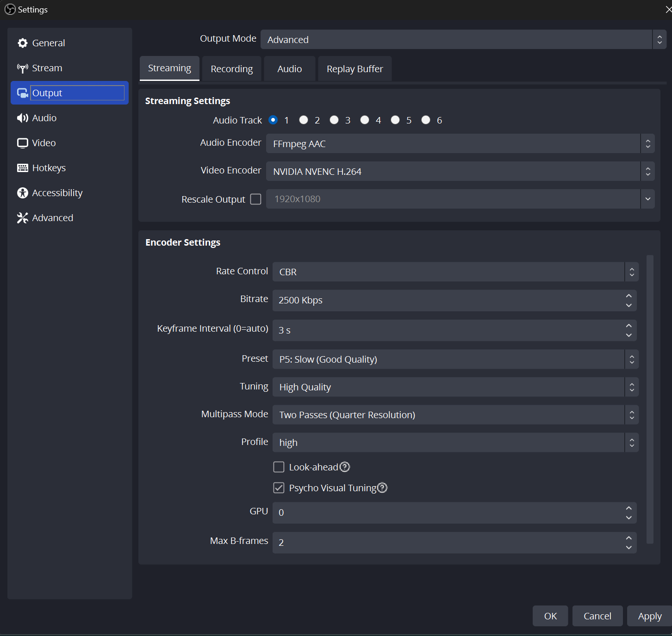This screenshot has height=636, width=672.
Task: Open the Output Mode dropdown
Action: [463, 39]
